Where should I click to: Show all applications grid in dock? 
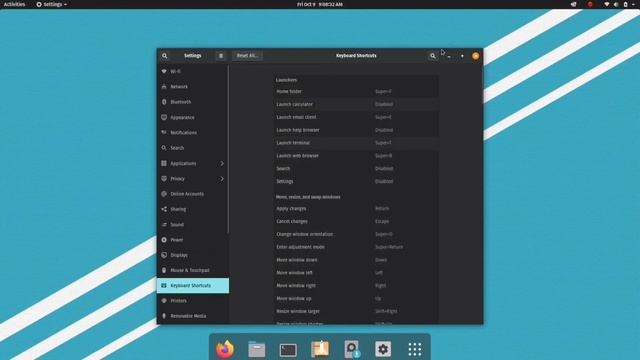tap(415, 349)
